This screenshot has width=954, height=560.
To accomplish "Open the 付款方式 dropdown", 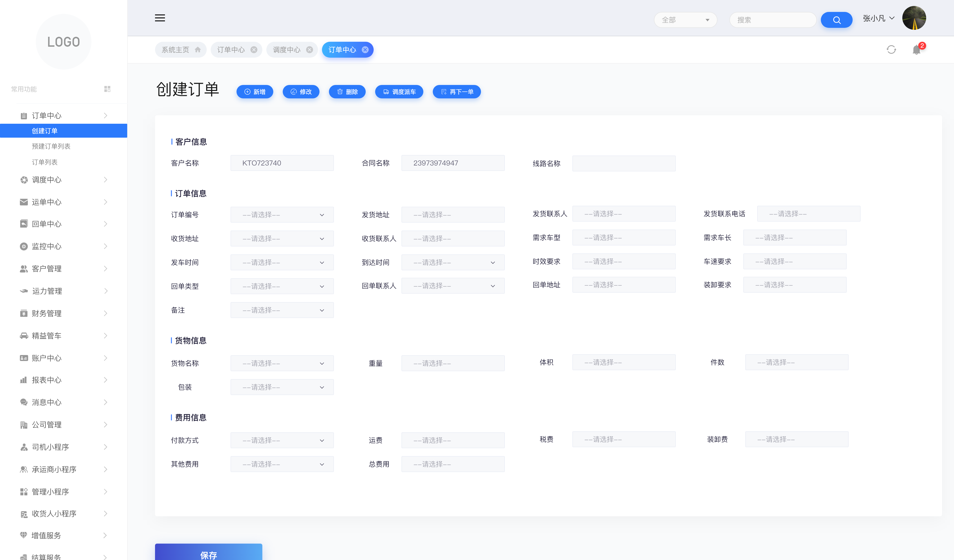I will click(282, 440).
